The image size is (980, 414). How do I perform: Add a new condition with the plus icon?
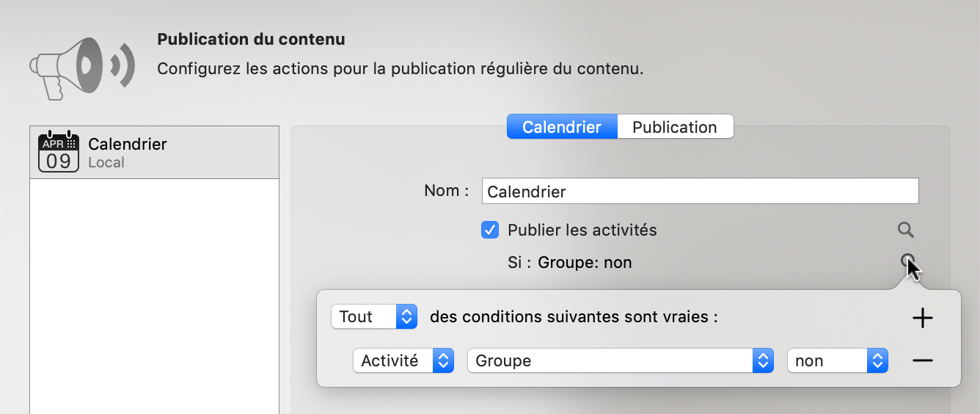pos(922,318)
